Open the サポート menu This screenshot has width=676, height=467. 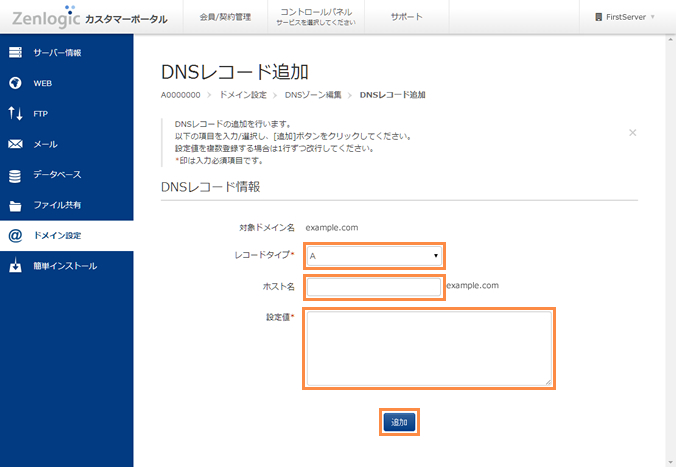tap(406, 17)
